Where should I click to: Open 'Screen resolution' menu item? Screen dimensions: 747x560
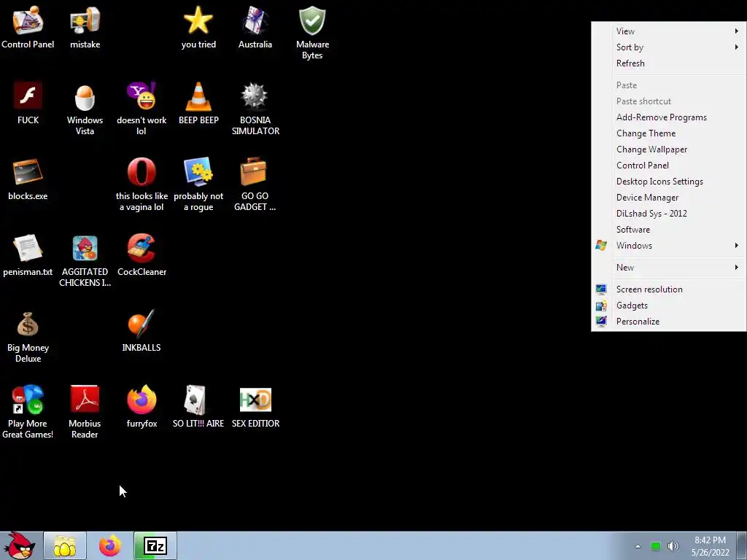click(669, 289)
